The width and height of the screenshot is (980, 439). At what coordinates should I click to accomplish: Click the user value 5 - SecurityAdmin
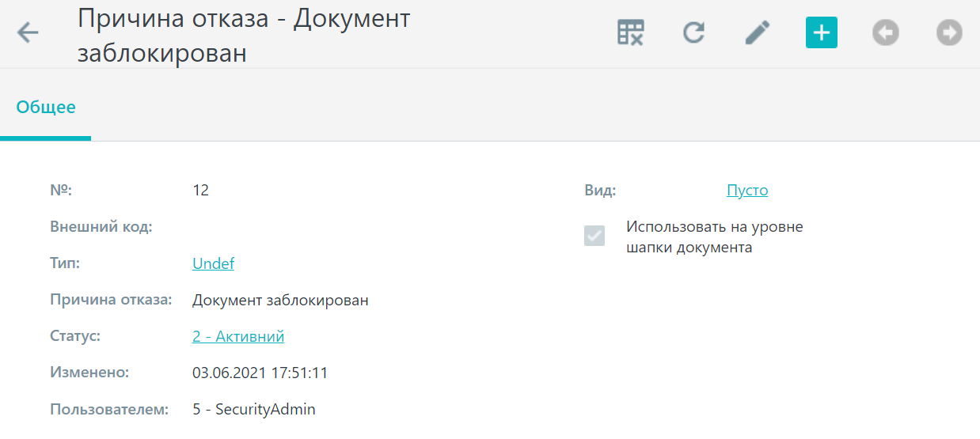[254, 410]
